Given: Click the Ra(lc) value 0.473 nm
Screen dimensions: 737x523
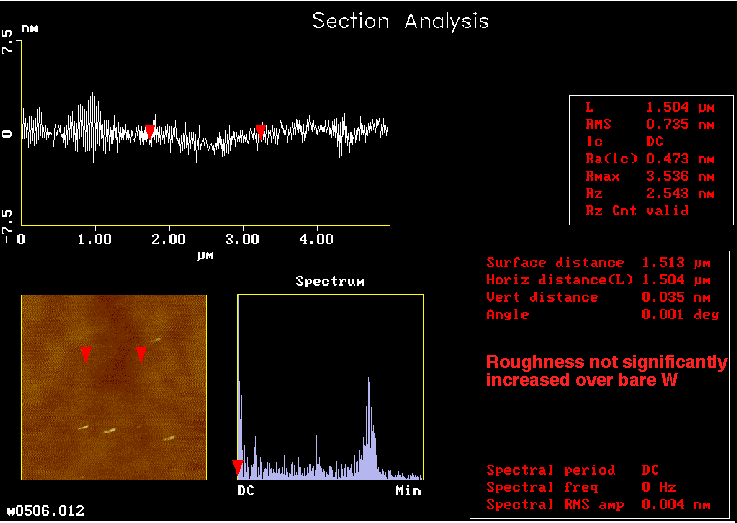Looking at the screenshot, I should [680, 159].
